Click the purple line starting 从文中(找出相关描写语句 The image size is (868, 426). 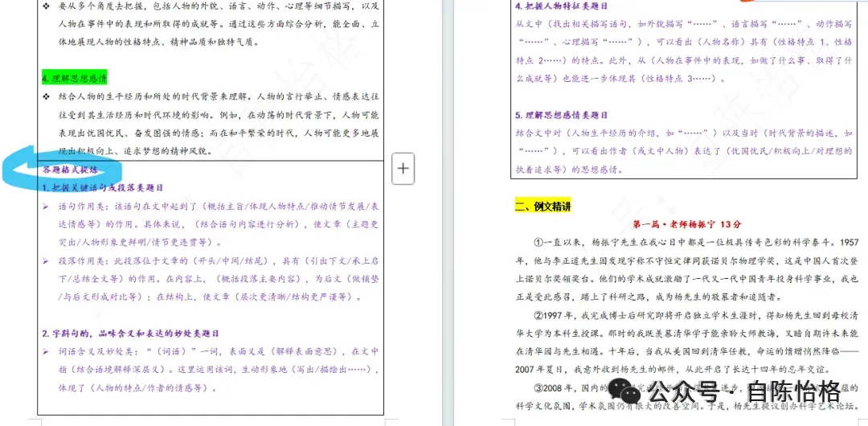pyautogui.click(x=684, y=24)
